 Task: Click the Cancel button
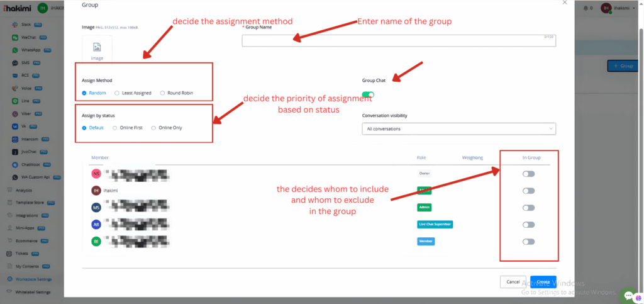(512, 282)
